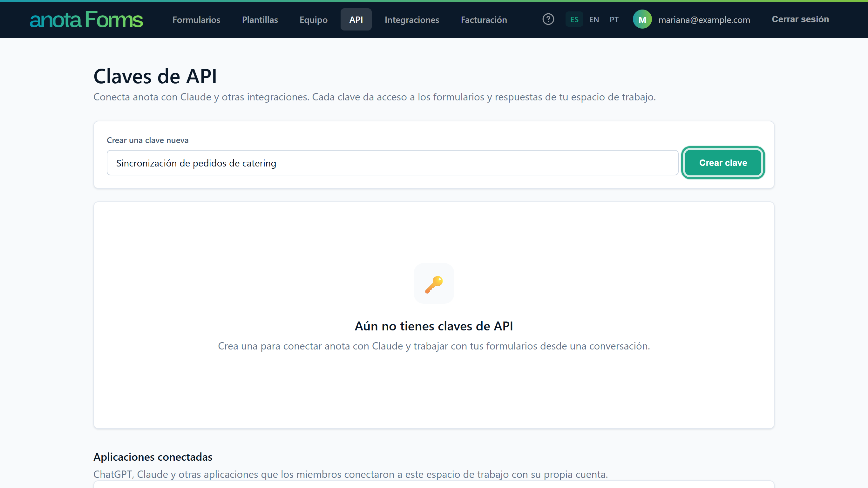Switch language to PT
The image size is (868, 488).
point(614,20)
